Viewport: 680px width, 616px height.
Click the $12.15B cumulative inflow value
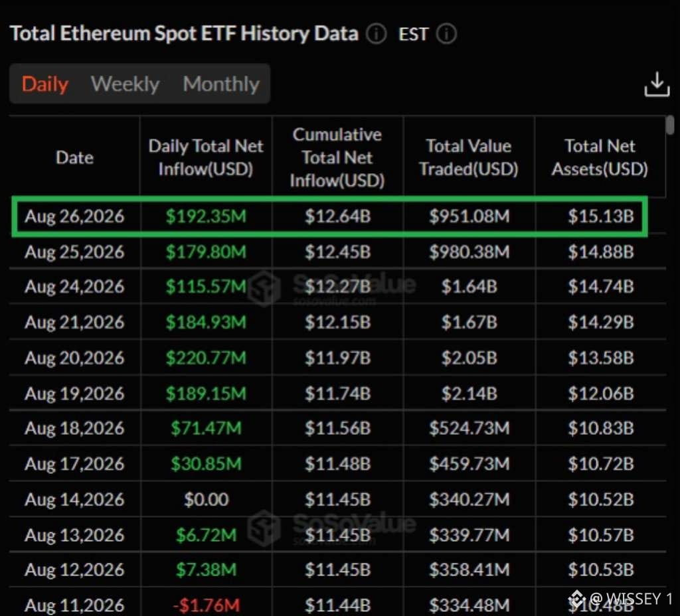click(338, 322)
